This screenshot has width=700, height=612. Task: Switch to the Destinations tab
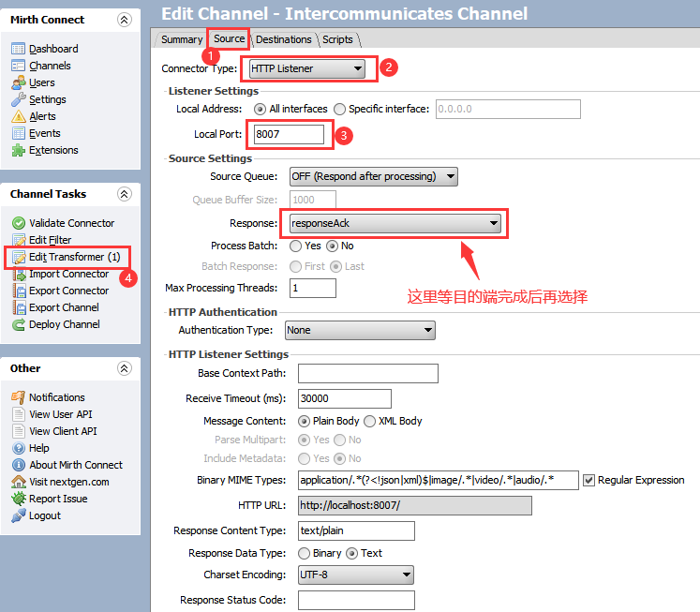tap(284, 39)
